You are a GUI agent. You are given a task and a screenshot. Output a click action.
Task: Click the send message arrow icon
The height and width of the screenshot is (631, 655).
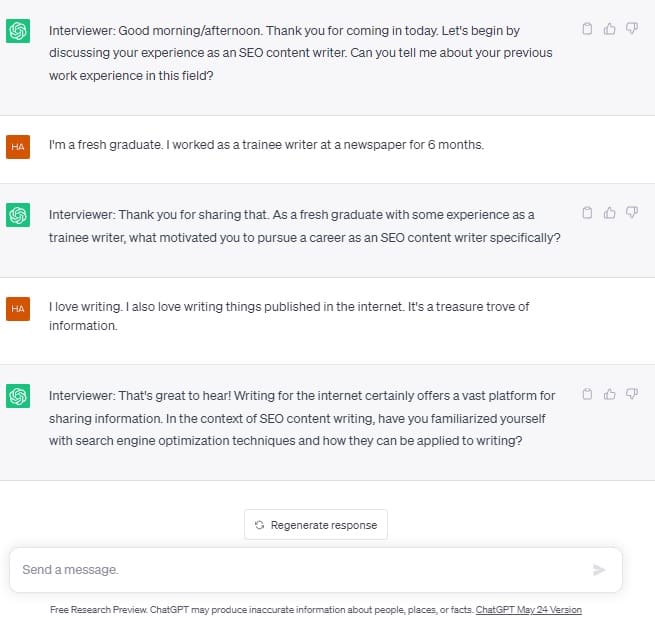tap(599, 570)
